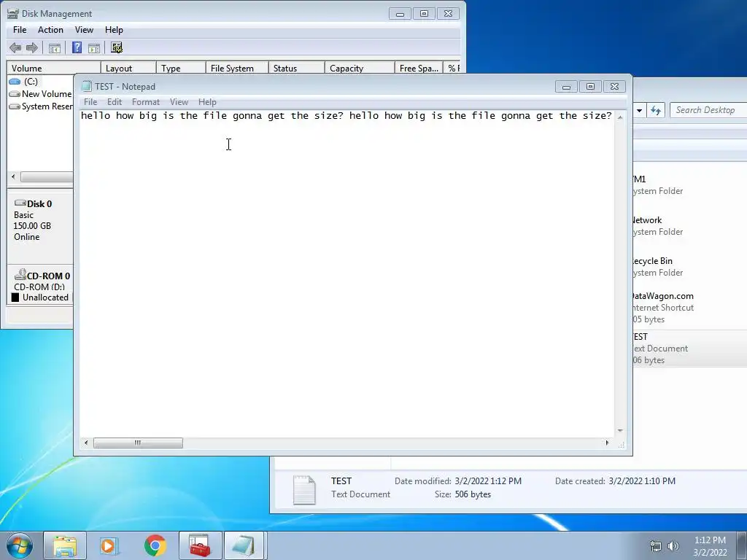The image size is (747, 560).
Task: Open the Action menu in Disk Management
Action: pos(50,29)
